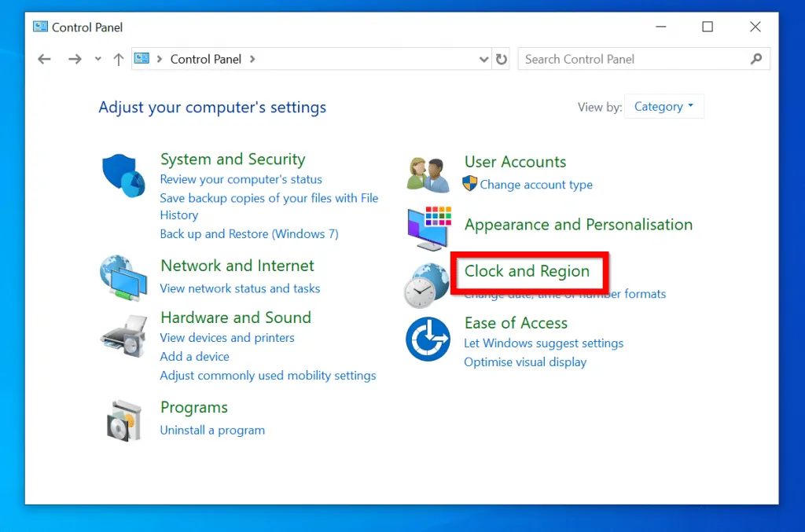This screenshot has height=532, width=805.
Task: Click the search magnifier icon
Action: pos(756,59)
